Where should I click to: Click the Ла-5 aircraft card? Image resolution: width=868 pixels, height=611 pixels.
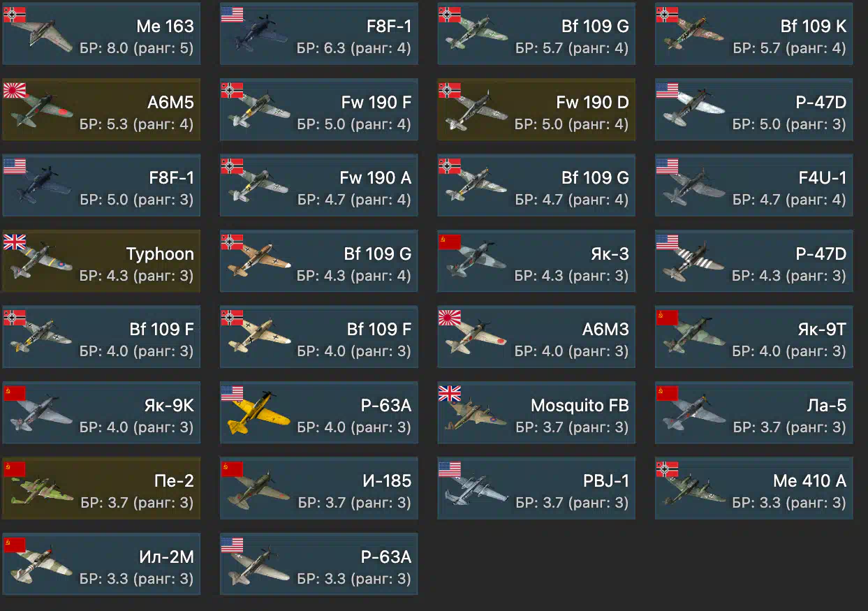753,412
